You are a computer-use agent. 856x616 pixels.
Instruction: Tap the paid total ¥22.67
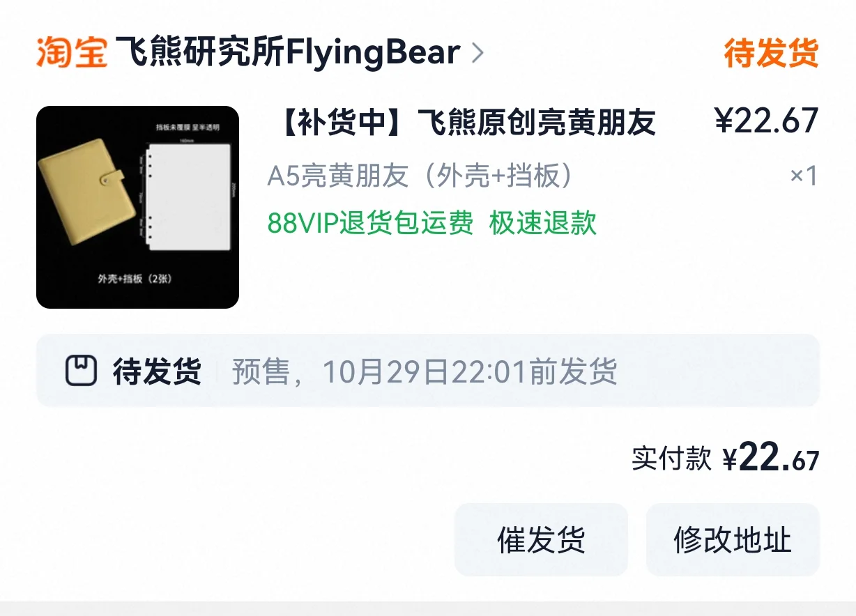(770, 458)
